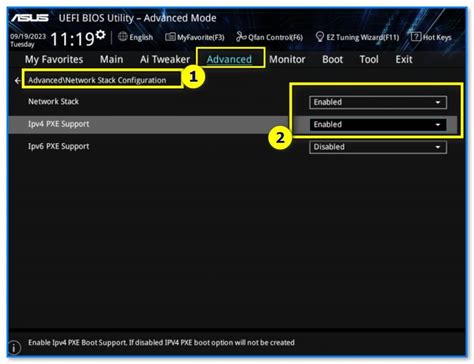Go to the Exit tab

(404, 59)
